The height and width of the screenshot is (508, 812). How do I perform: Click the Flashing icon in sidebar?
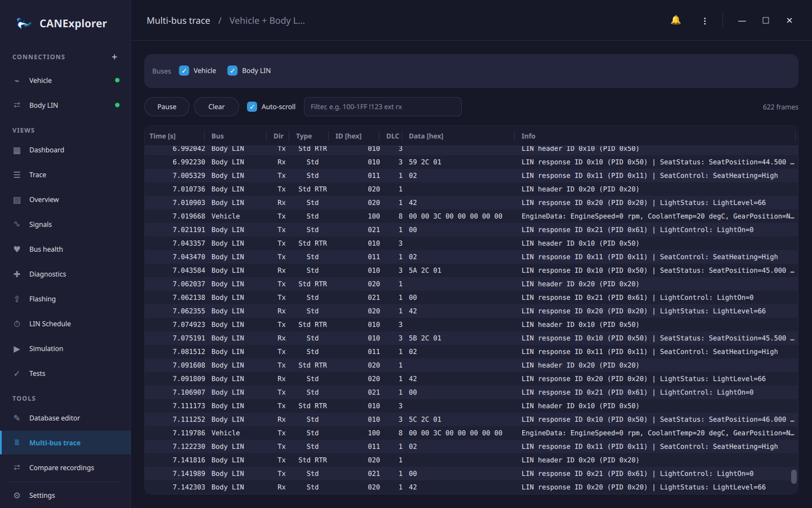click(17, 299)
